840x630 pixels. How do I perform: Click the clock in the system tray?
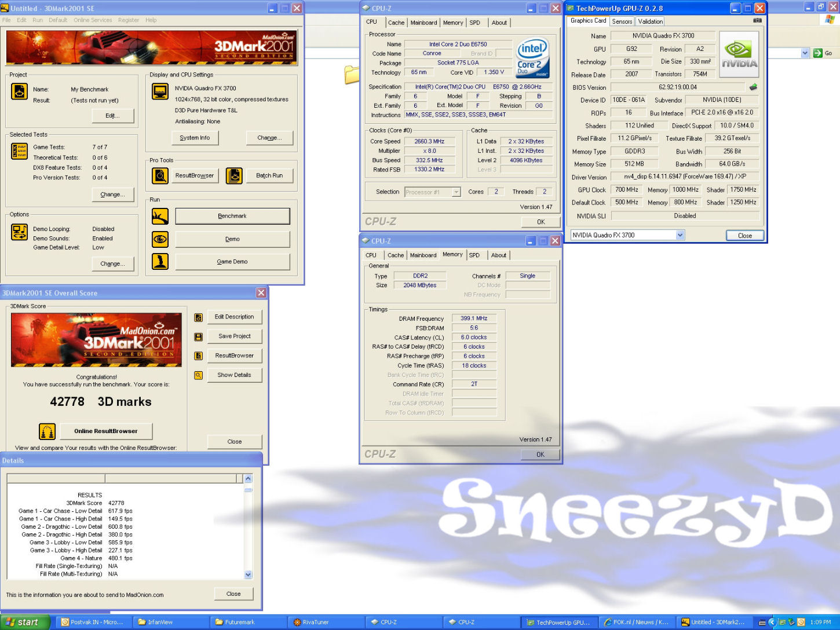(x=821, y=622)
